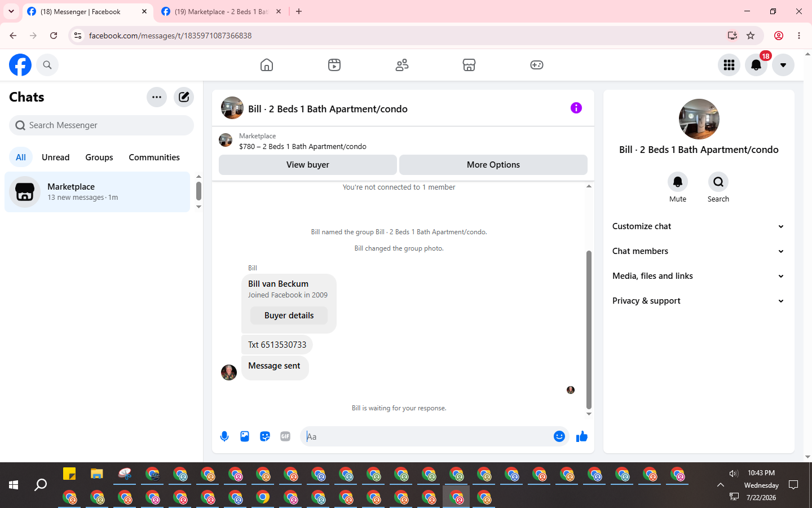Open Chats options three-dot button
812x508 pixels.
157,97
